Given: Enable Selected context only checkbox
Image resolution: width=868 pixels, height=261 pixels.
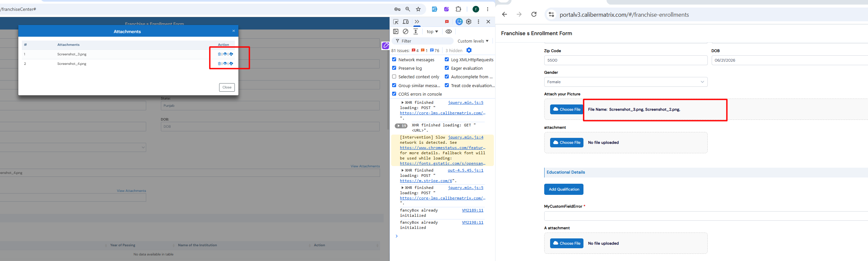Looking at the screenshot, I should 394,77.
